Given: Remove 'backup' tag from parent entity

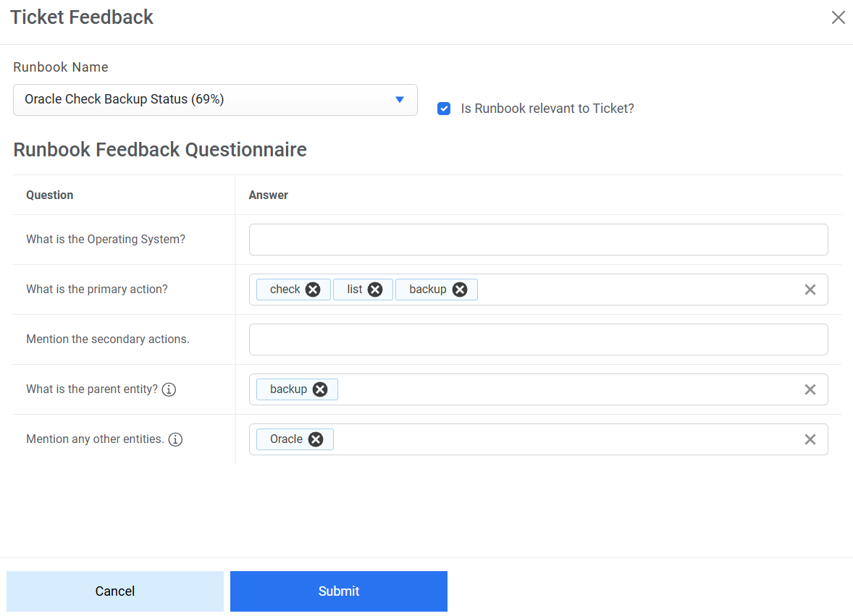Looking at the screenshot, I should pos(320,389).
